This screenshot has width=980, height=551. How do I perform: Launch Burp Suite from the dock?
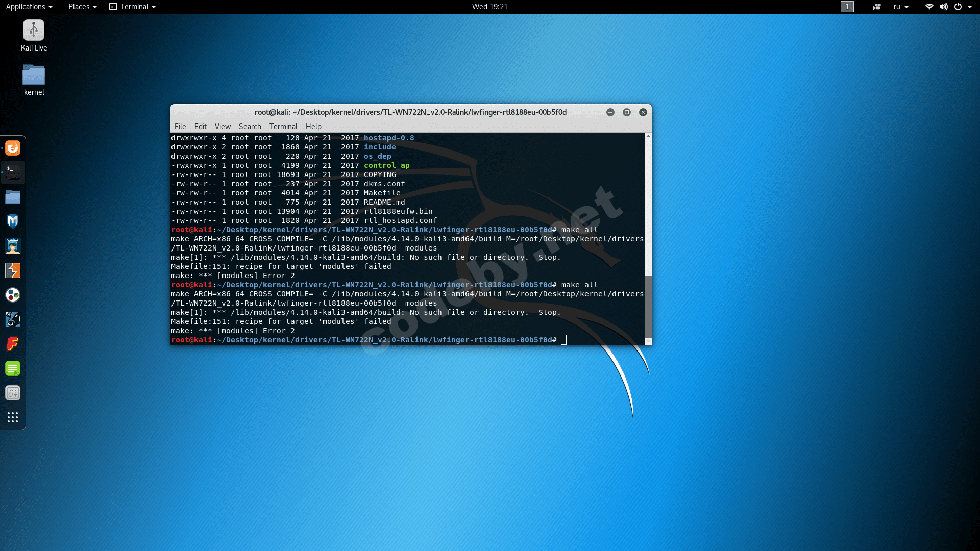tap(13, 270)
